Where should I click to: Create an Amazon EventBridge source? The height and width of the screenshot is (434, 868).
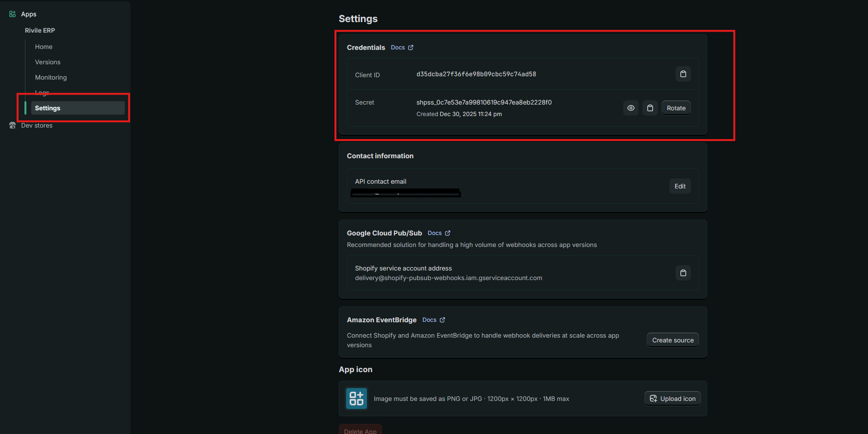tap(673, 340)
